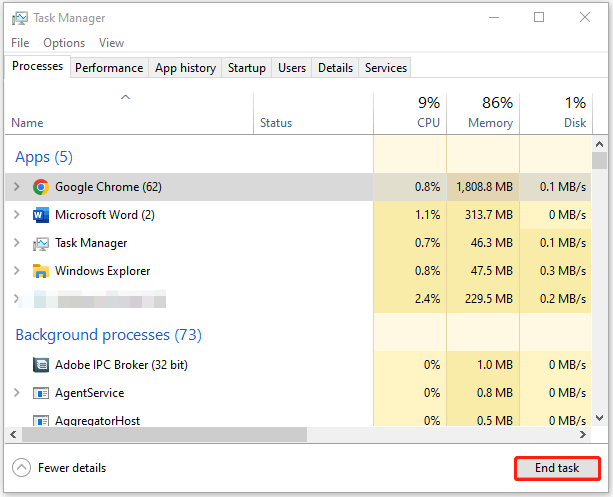Screen dimensions: 613x497
Task: Expand the AgentService process group
Action: pyautogui.click(x=16, y=393)
